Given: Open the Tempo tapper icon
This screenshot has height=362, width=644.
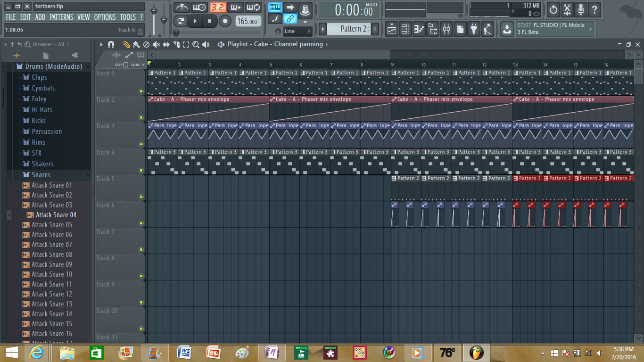Looking at the screenshot, I should click(487, 29).
